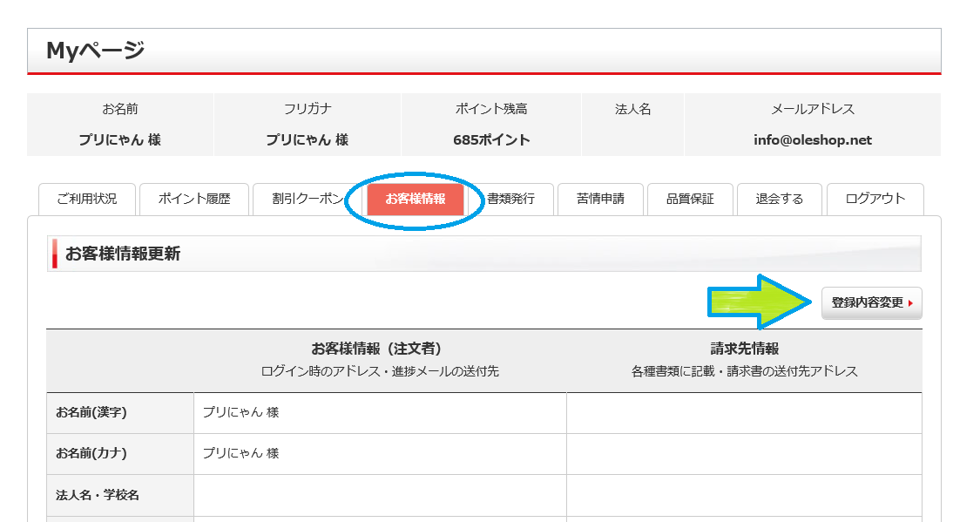This screenshot has height=522, width=980.
Task: Click the green arrow graphic
Action: 758,302
